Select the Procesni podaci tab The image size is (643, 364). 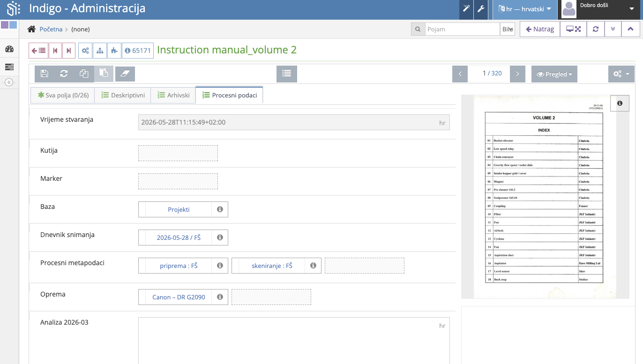(229, 95)
